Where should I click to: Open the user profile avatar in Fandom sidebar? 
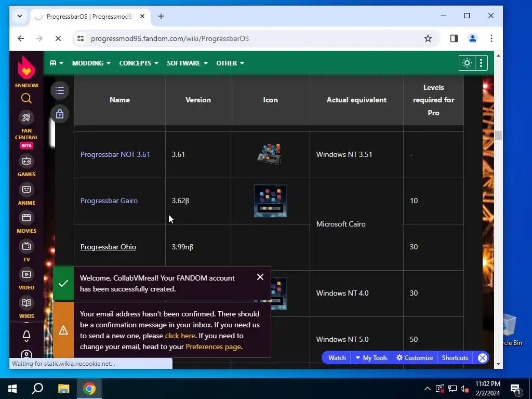click(26, 355)
